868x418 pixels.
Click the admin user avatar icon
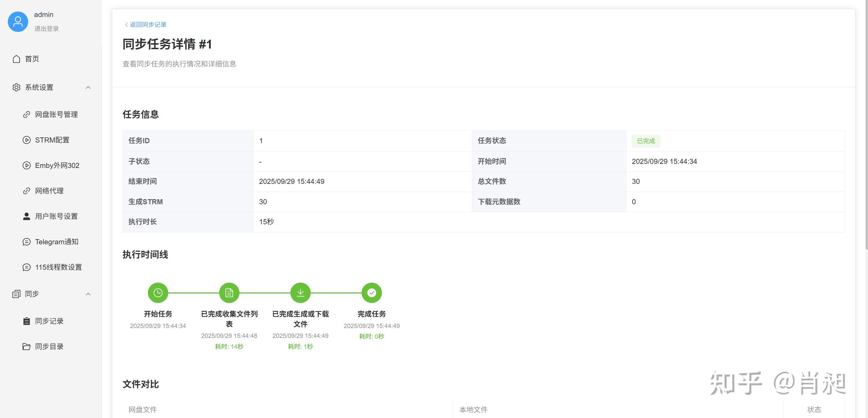coord(18,22)
